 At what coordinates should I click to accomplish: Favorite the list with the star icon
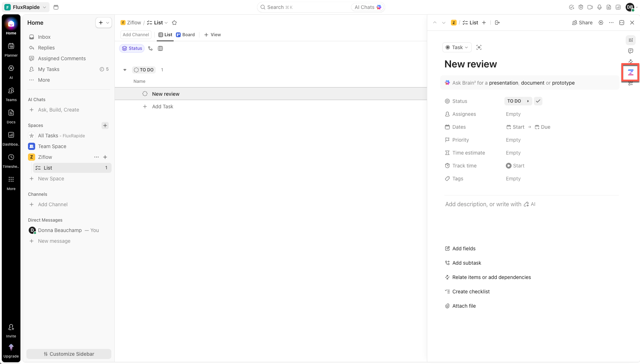(174, 23)
